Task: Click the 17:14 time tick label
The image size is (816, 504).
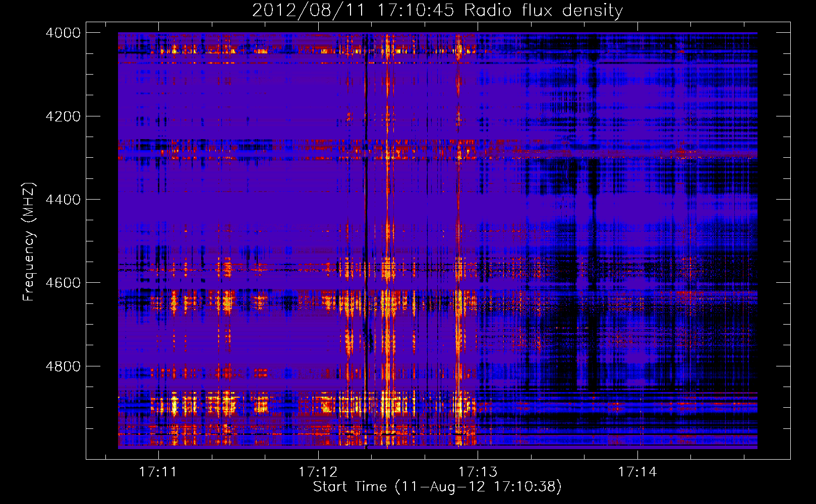Action: tap(637, 472)
